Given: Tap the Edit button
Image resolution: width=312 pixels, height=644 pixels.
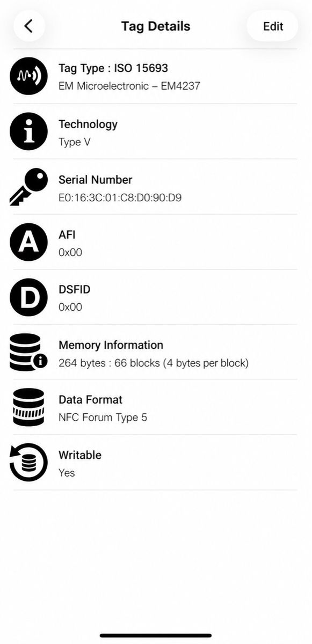Looking at the screenshot, I should coord(273,26).
